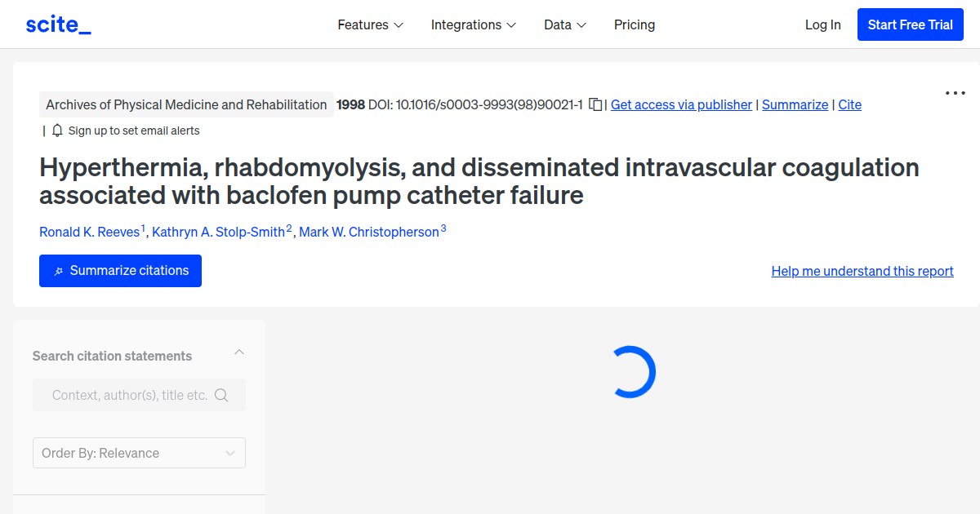Click the article title starting with Hyperthermia
This screenshot has width=980, height=514.
tap(479, 181)
